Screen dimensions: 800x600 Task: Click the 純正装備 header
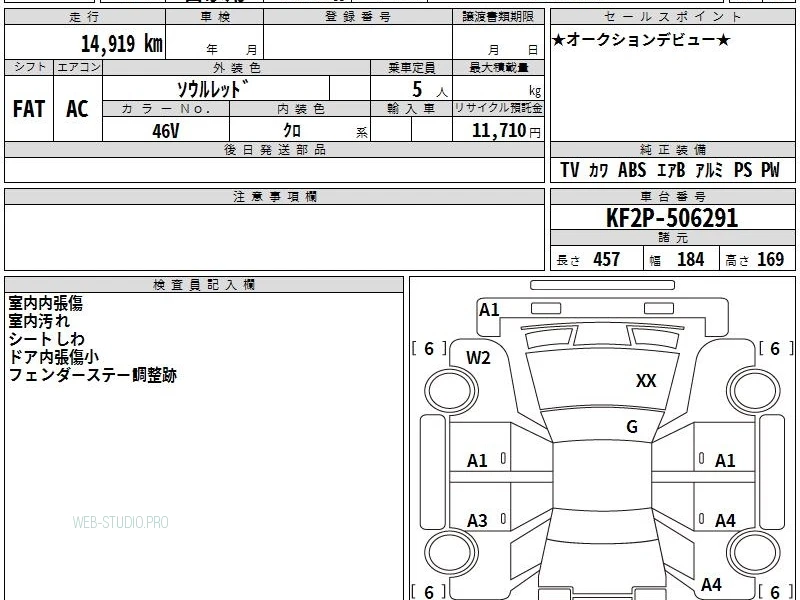tap(672, 149)
